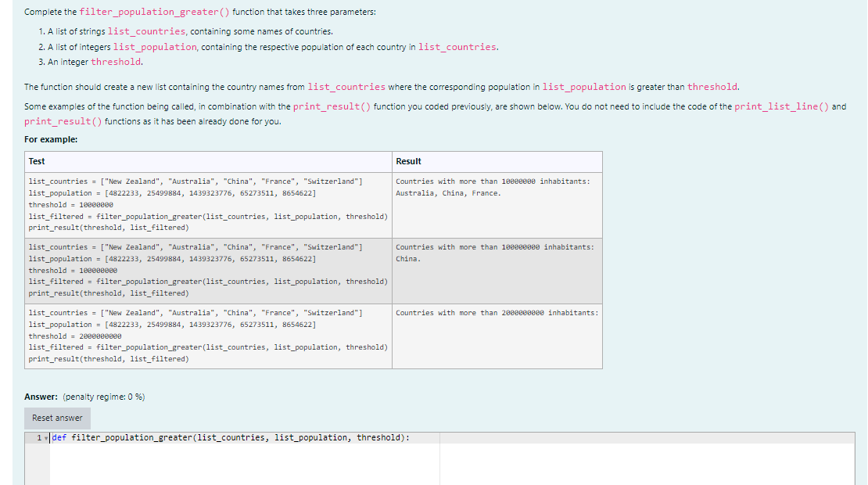
Task: Click the first test's print_result line
Action: (x=109, y=228)
